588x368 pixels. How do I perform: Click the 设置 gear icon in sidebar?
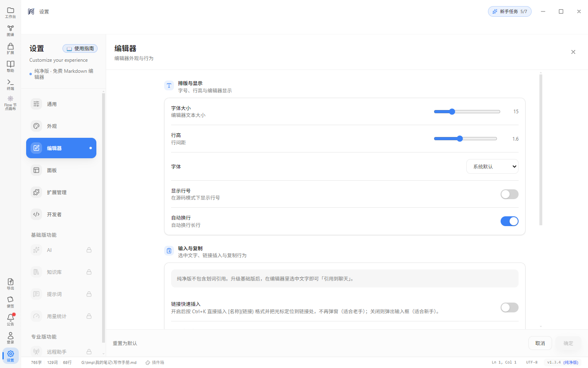pyautogui.click(x=11, y=356)
